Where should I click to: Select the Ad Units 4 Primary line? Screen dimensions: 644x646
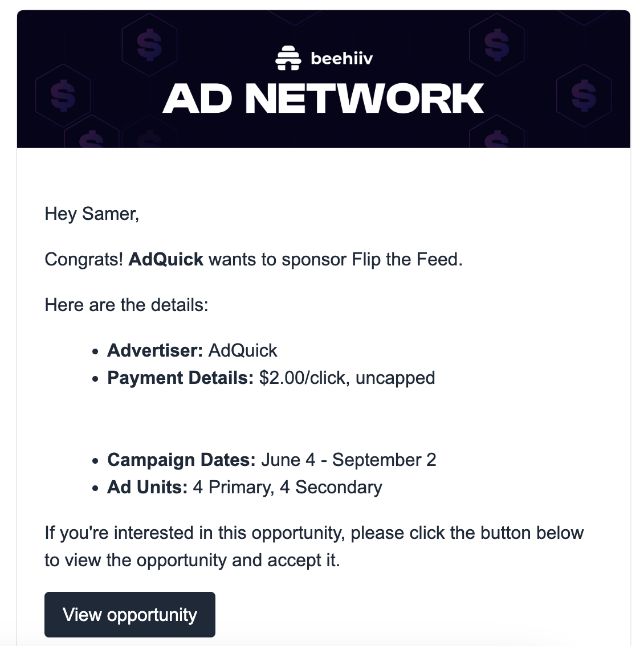point(244,487)
